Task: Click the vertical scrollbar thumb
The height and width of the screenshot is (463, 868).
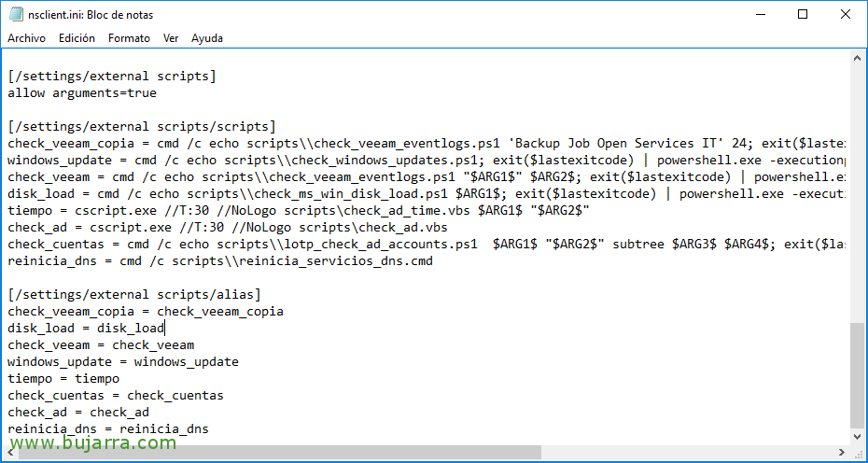Action: click(x=859, y=373)
